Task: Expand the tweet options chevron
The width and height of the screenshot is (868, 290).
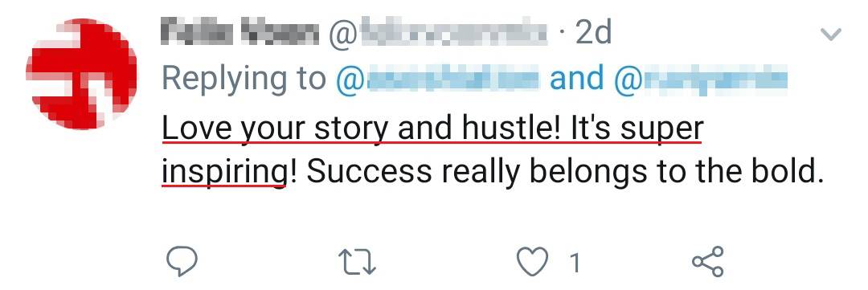Action: [x=830, y=35]
